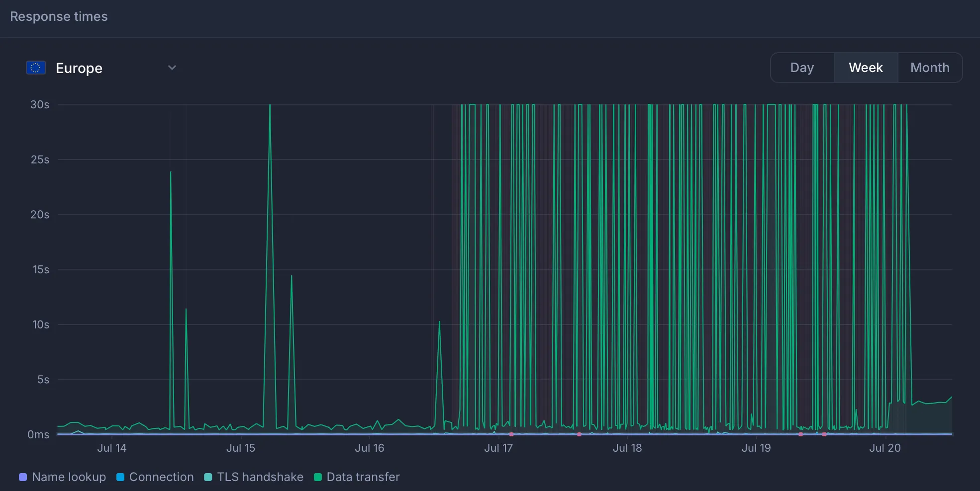Click the Response times panel title

click(58, 16)
